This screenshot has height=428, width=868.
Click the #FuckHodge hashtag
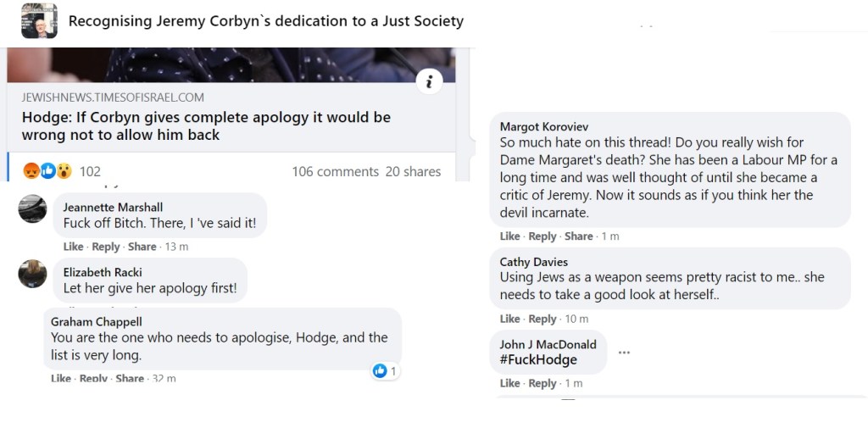538,359
